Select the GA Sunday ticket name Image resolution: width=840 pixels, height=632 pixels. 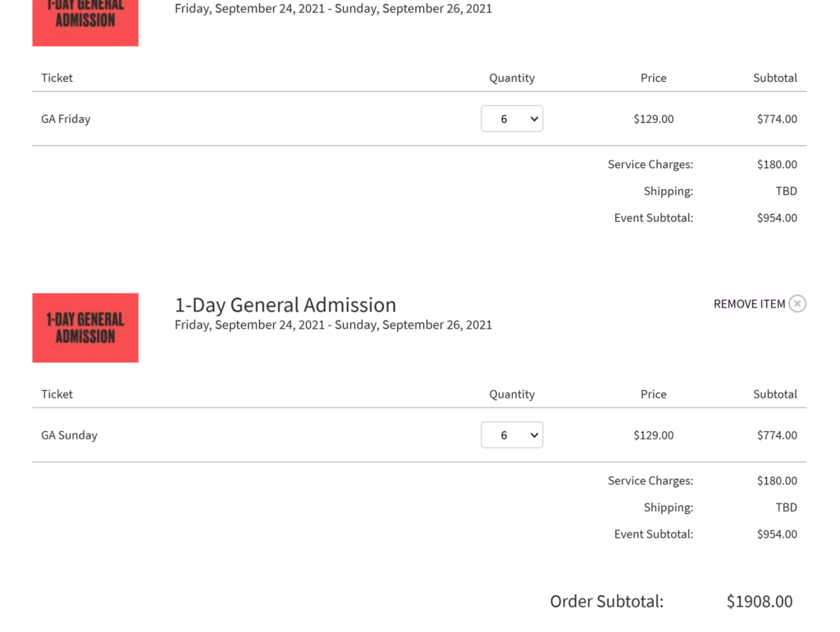click(x=69, y=435)
